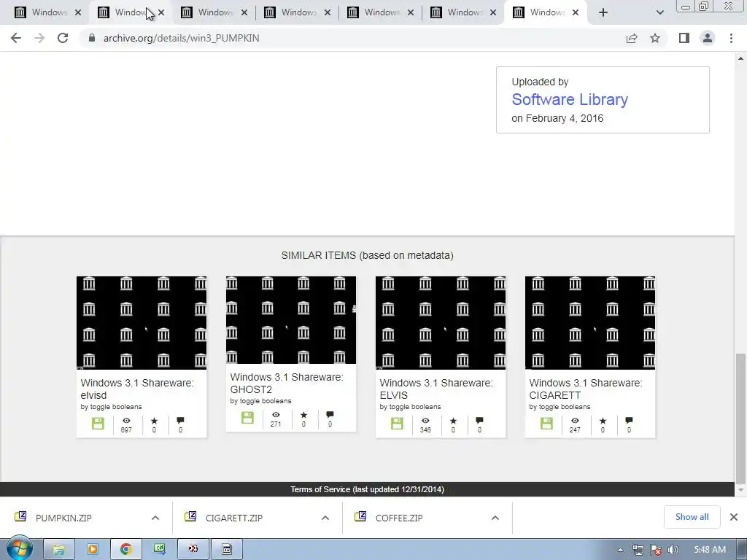
Task: Open the elvisd item thumbnail
Action: click(142, 323)
